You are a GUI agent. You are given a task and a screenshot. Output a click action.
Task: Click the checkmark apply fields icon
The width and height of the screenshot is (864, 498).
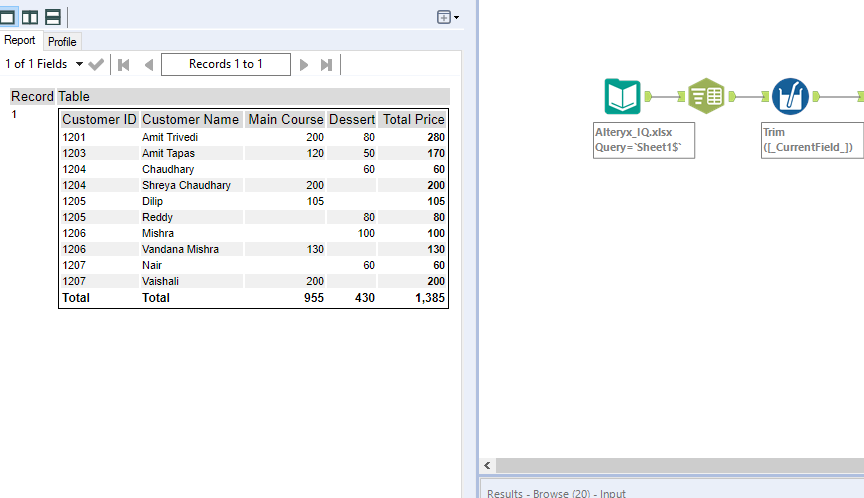(x=96, y=64)
